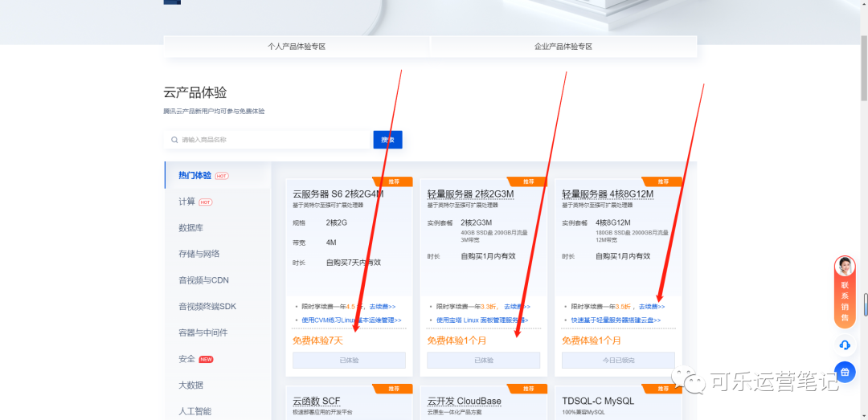Screen dimensions: 868x420
Task: Open 存储与网络 category
Action: click(199, 254)
